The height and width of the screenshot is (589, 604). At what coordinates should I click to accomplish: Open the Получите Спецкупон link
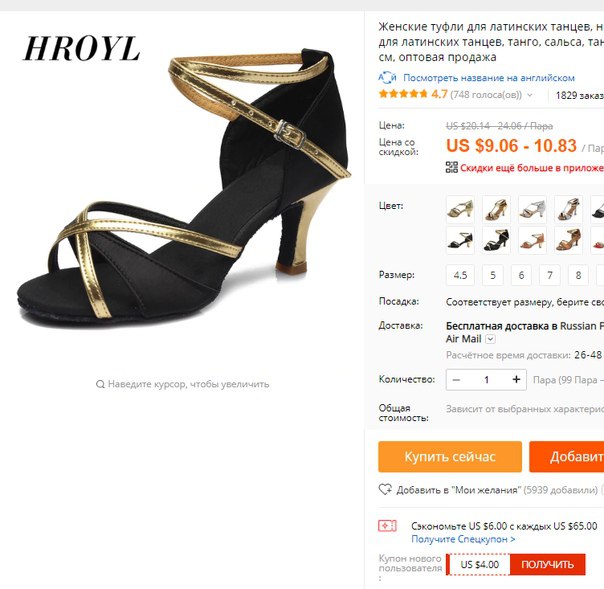click(463, 539)
